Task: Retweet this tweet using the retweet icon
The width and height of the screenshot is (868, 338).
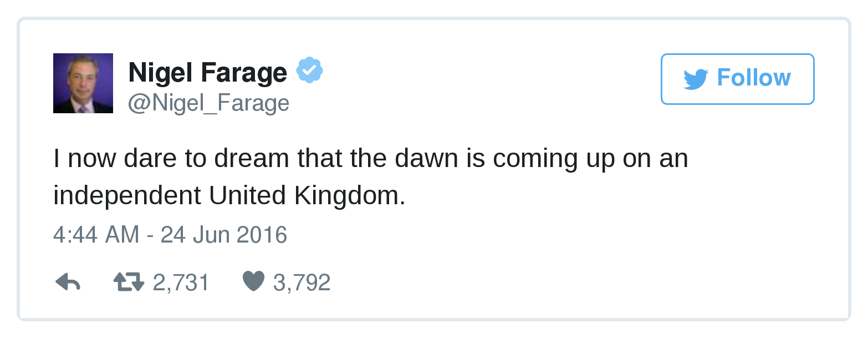Action: 129,282
